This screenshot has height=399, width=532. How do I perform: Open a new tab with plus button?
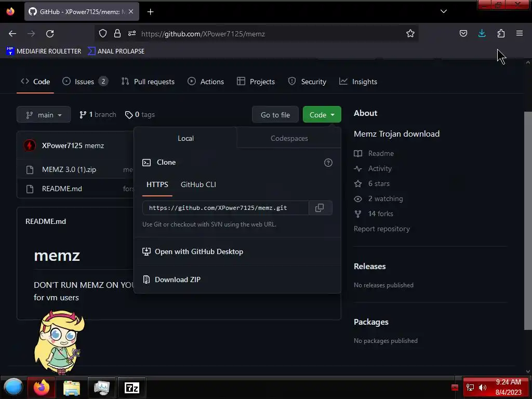(x=150, y=12)
